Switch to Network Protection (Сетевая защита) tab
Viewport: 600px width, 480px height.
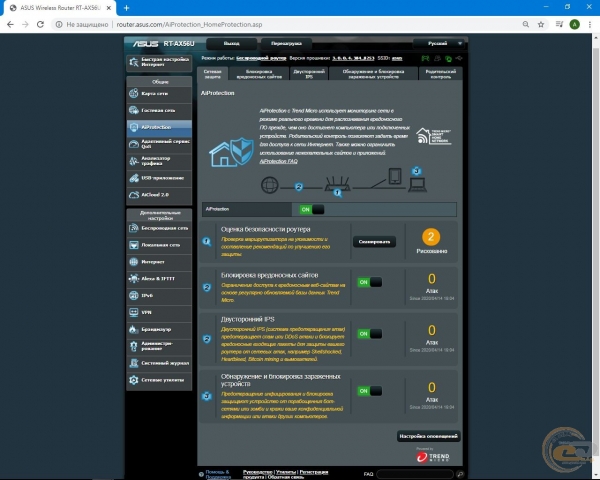click(213, 74)
